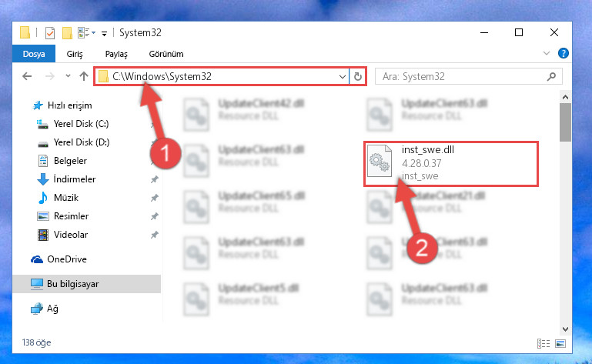
Task: Select the inst_swe.dll file
Action: pyautogui.click(x=451, y=163)
